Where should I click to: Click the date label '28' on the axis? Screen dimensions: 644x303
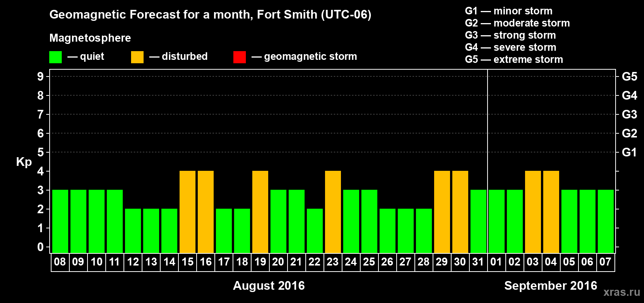pos(424,262)
